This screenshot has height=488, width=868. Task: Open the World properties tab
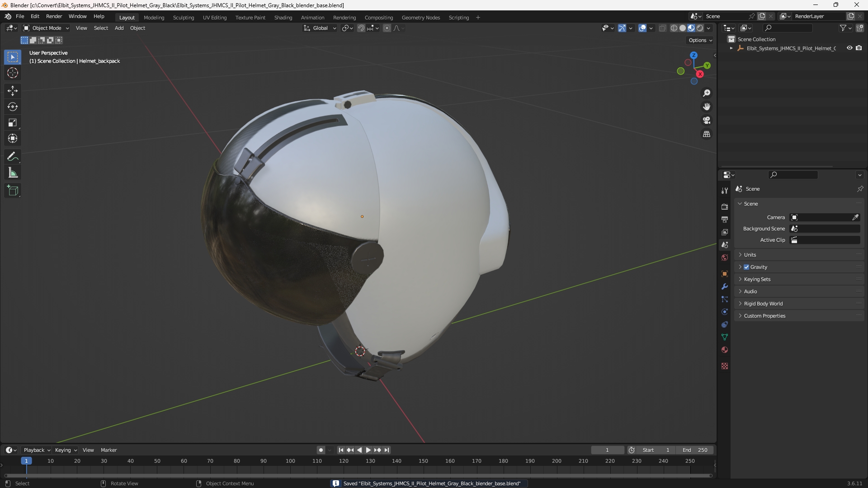click(725, 258)
